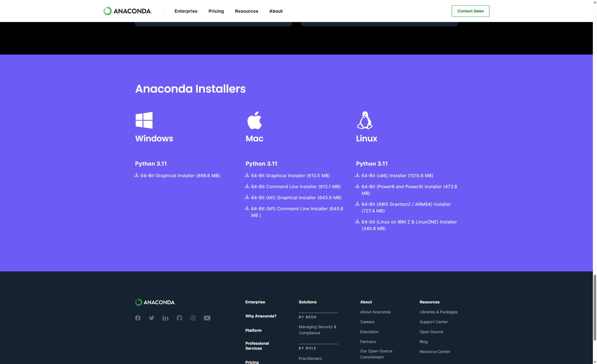Open the Support Center footer link

tap(433, 322)
